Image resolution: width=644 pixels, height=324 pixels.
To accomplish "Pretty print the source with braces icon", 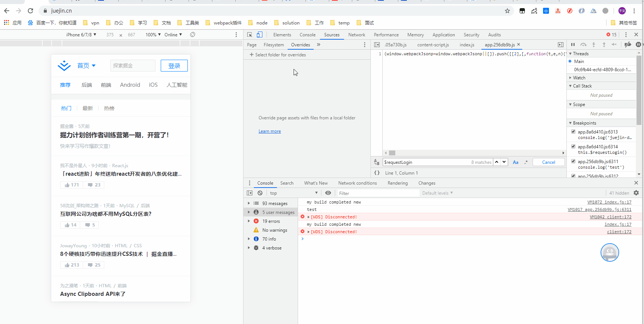I will 377,173.
